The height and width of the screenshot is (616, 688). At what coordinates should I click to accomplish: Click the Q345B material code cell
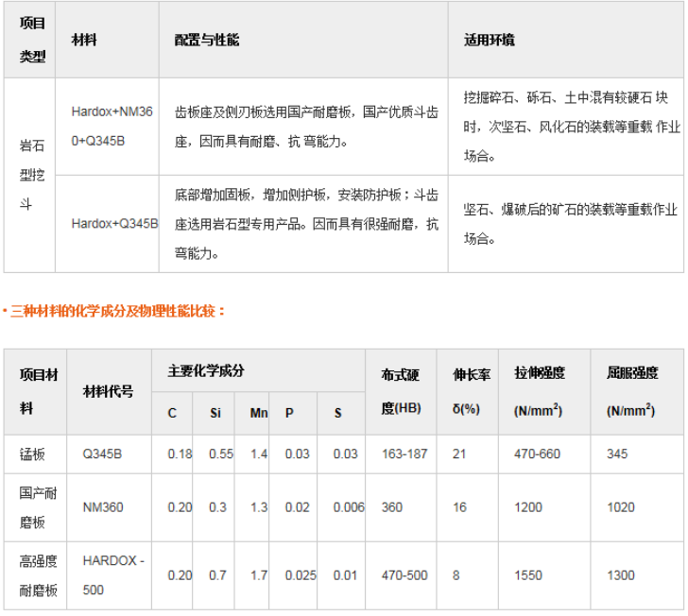102,454
